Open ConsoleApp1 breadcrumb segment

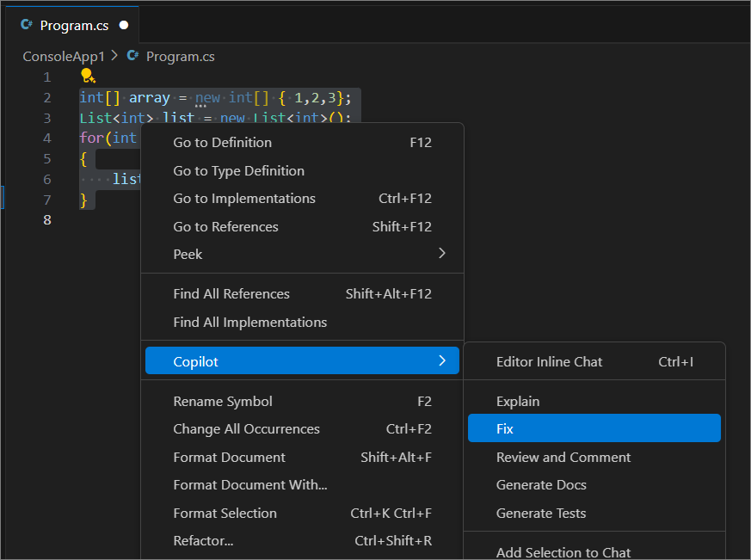tap(64, 57)
